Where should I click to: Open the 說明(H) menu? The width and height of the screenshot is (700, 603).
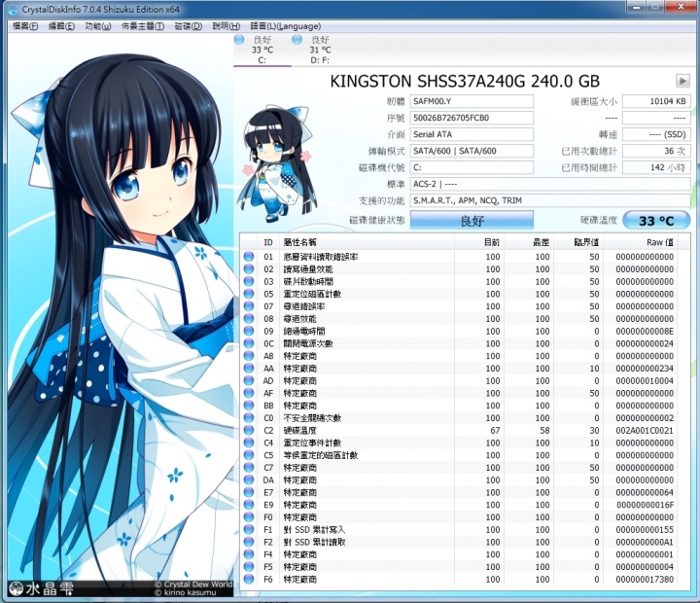pos(226,26)
